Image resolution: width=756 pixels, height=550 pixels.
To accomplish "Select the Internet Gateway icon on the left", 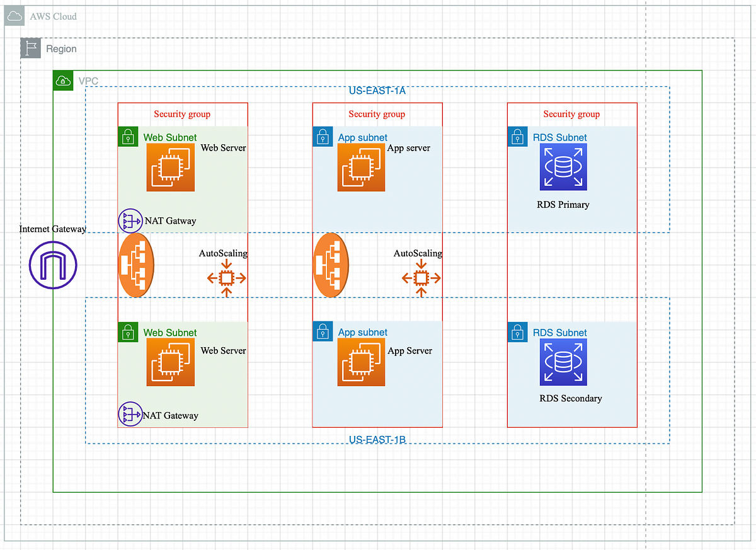I will point(53,265).
